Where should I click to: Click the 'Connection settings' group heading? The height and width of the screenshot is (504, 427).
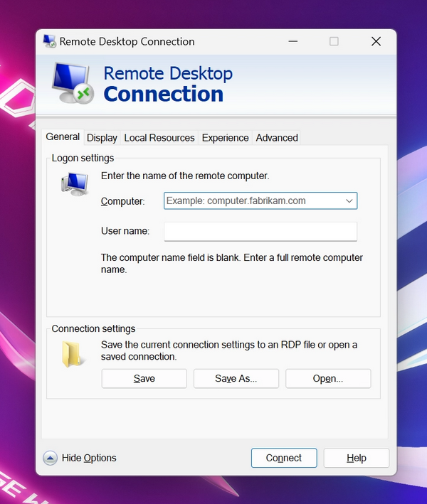(x=93, y=329)
